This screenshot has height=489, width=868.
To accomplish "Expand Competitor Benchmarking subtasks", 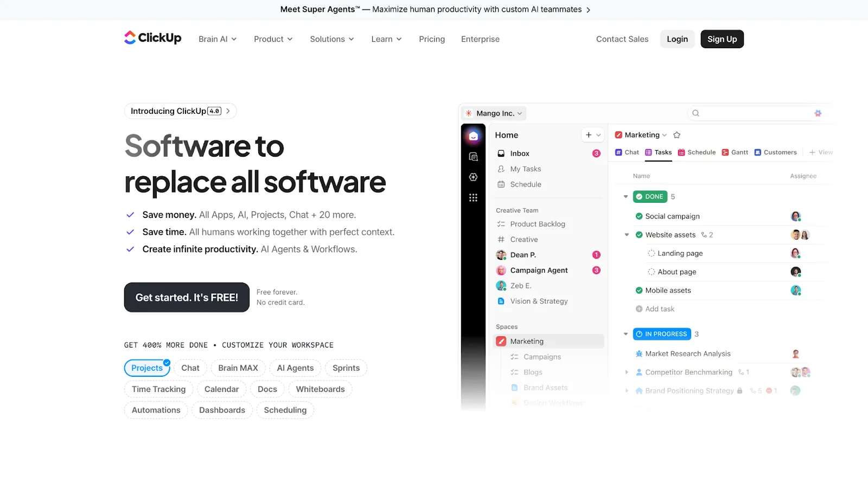I will click(x=627, y=372).
